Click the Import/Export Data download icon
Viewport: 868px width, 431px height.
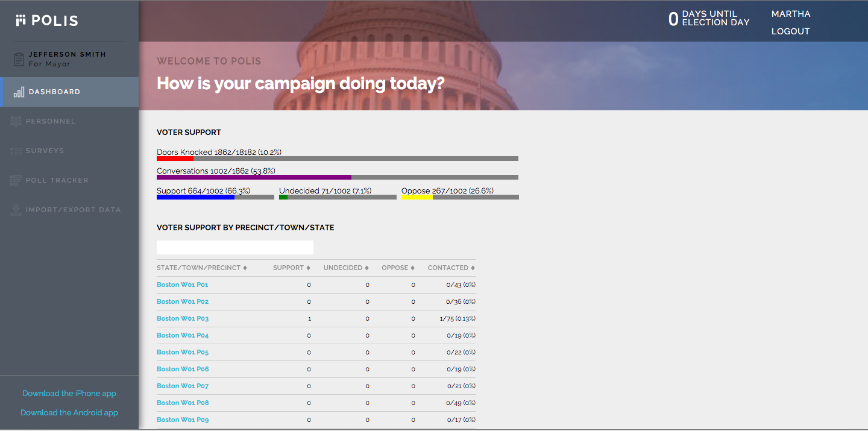15,210
